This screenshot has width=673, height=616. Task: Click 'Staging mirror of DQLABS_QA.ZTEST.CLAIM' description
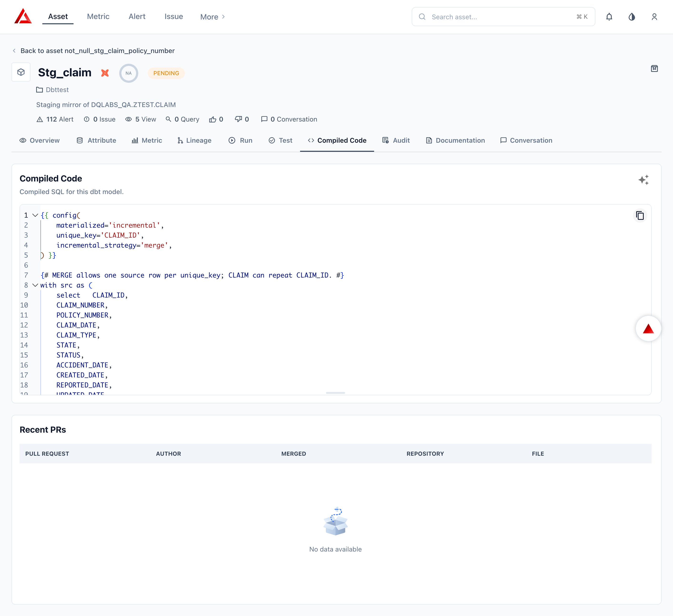click(x=106, y=105)
